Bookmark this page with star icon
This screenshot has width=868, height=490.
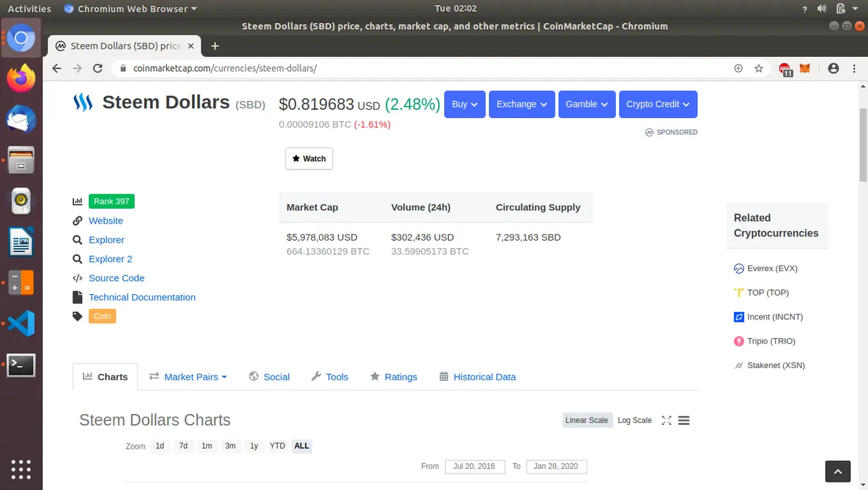(759, 68)
